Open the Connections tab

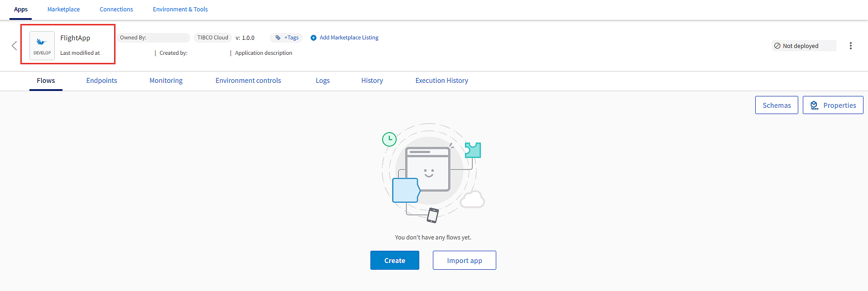tap(116, 10)
